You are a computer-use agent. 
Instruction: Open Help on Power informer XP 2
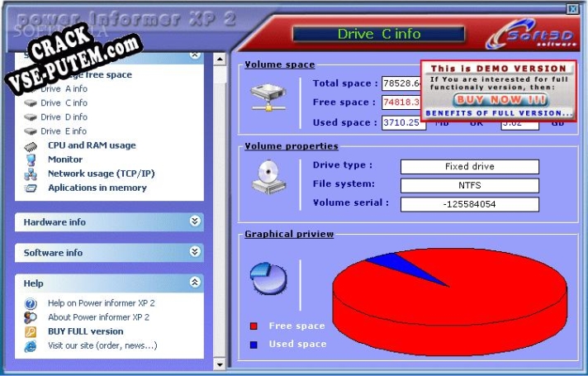(x=102, y=303)
